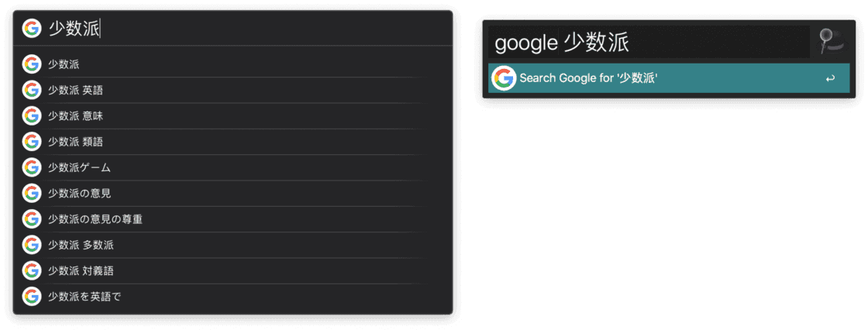Click the Alfred hat icon

832,42
